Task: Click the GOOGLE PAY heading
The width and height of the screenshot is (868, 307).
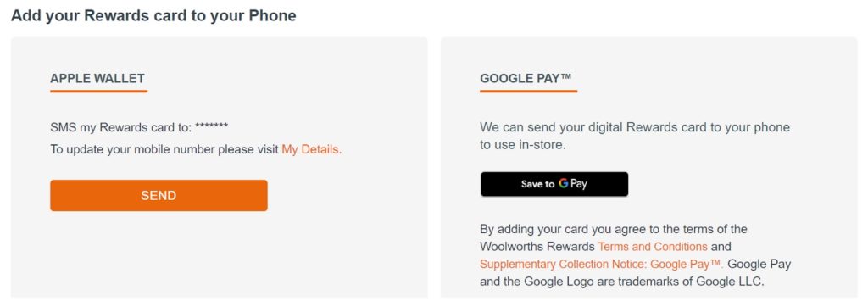Action: pyautogui.click(x=526, y=78)
